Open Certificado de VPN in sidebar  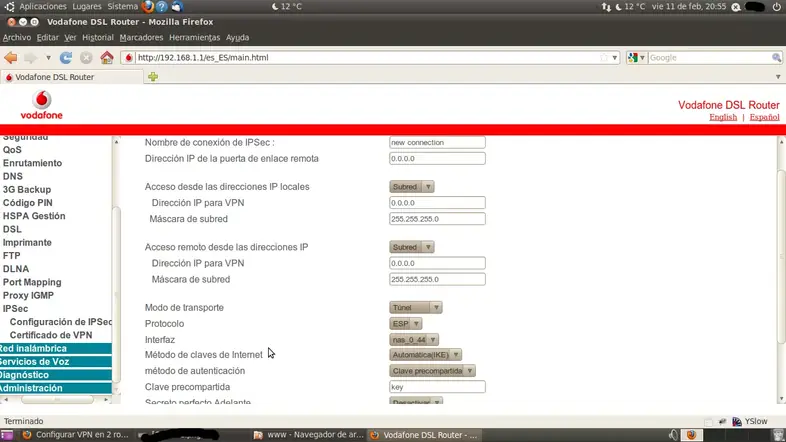tap(51, 335)
